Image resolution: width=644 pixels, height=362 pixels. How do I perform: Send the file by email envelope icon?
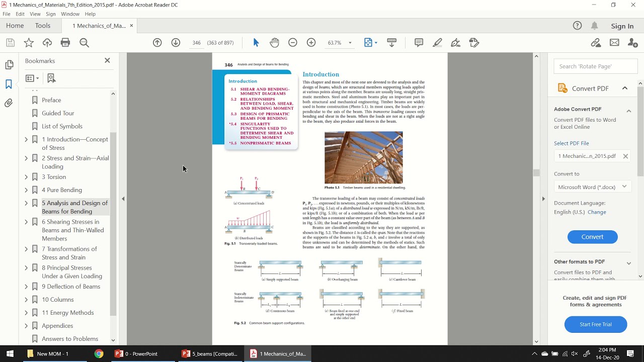click(x=614, y=43)
